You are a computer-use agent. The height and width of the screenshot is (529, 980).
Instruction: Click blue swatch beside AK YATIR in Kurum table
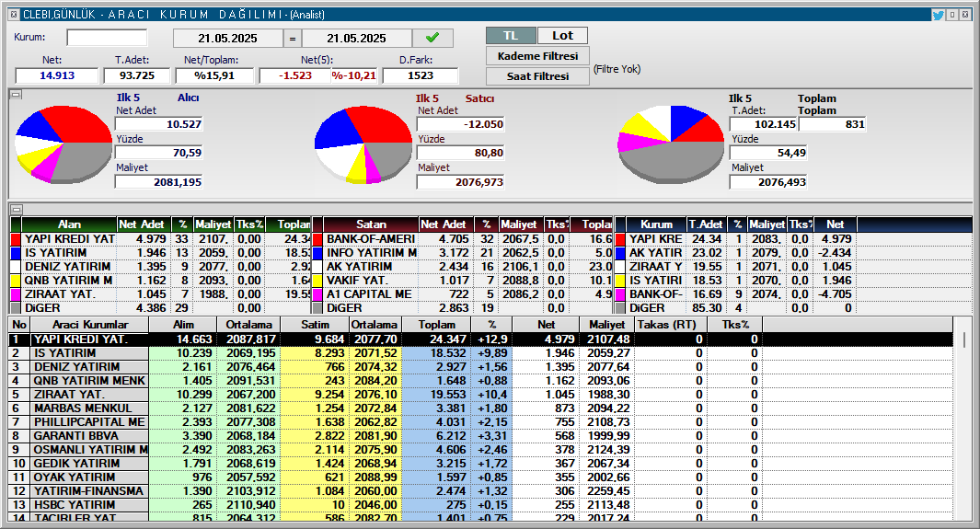click(620, 253)
